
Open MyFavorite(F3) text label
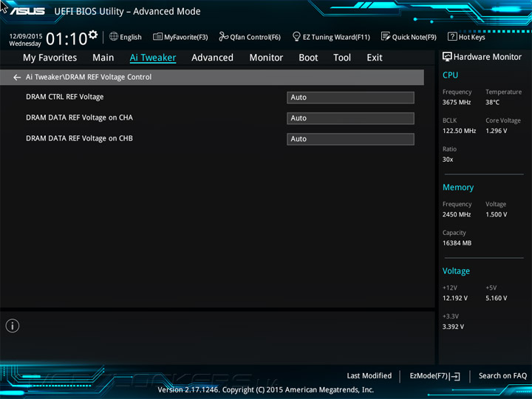(186, 37)
